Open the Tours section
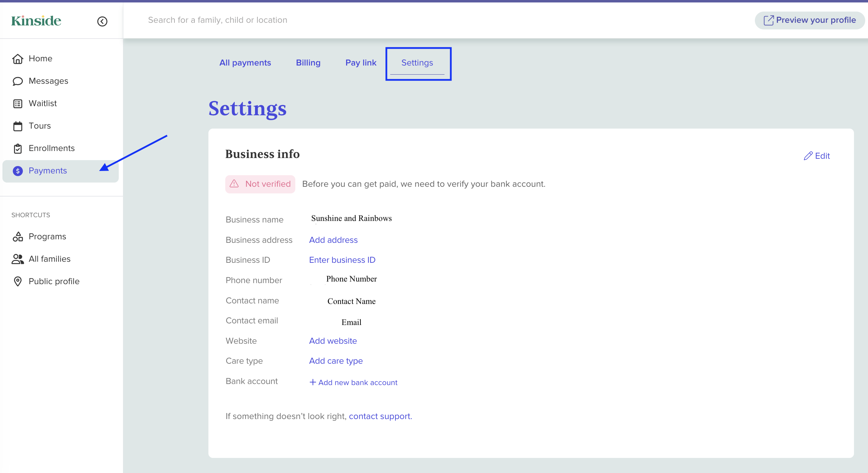868x473 pixels. point(61,126)
